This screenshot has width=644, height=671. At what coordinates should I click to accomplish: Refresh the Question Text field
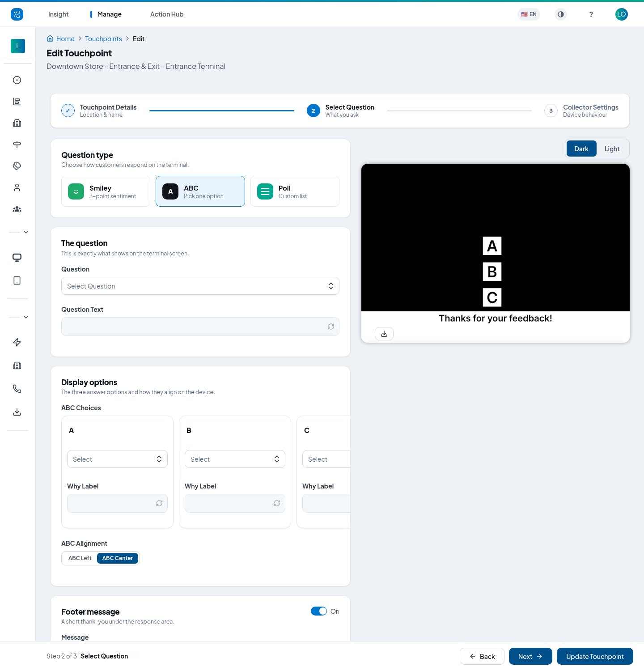click(x=331, y=327)
